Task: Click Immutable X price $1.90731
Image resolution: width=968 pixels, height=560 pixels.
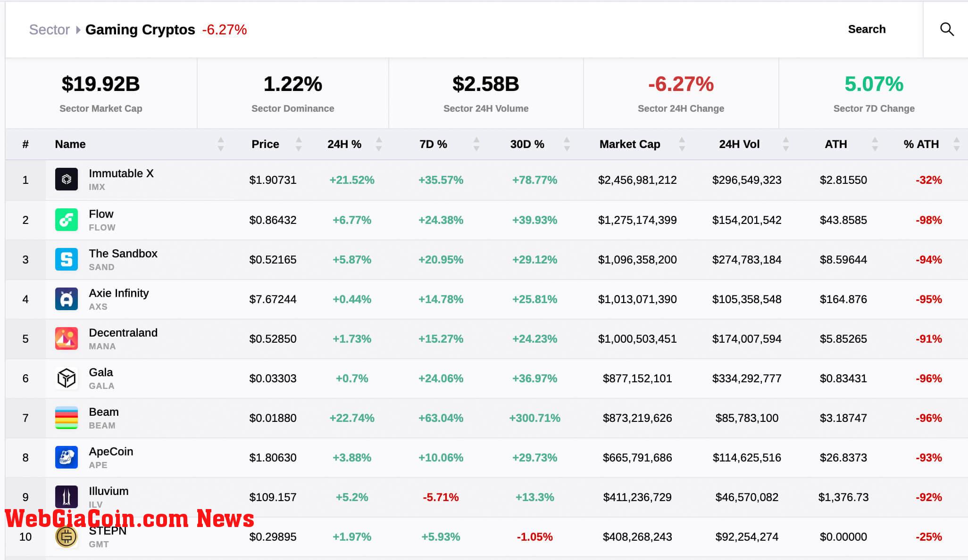Action: [x=273, y=180]
